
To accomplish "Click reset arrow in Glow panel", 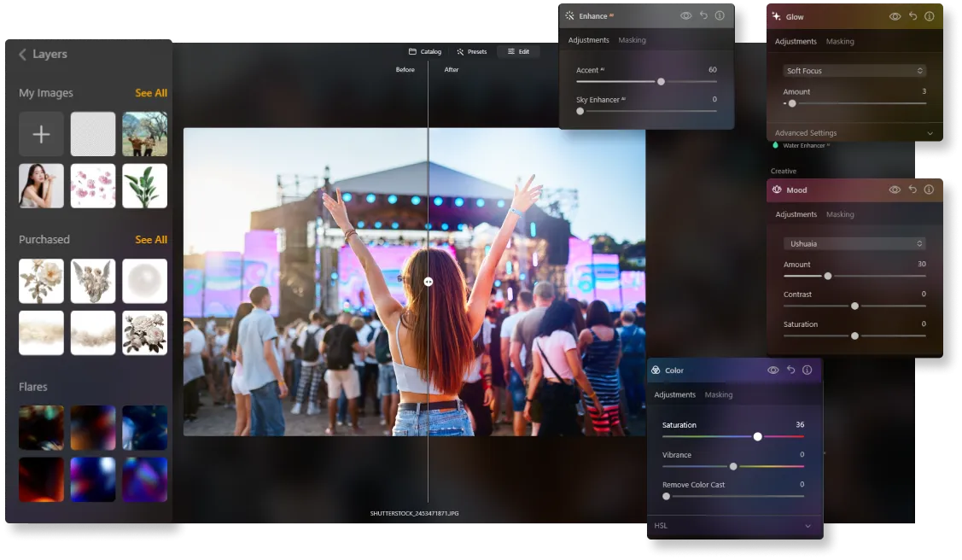I will click(912, 16).
